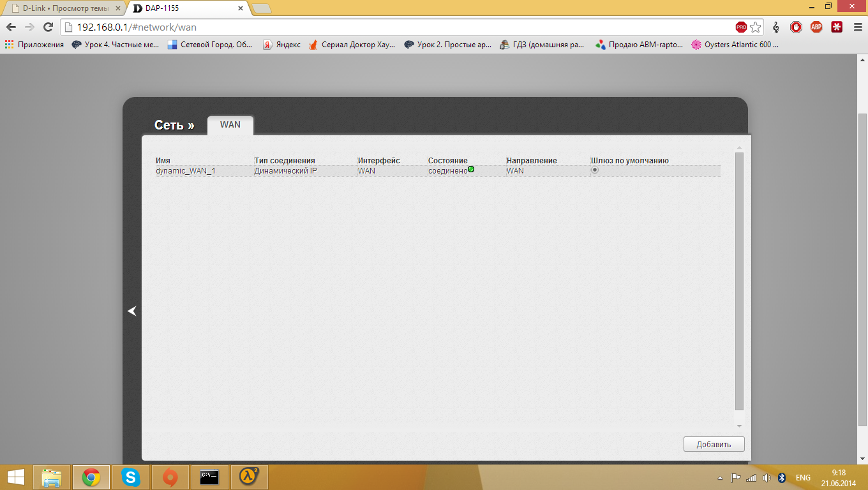Open the Урок 2. Простые ар... bookmark
868x490 pixels.
(x=448, y=45)
